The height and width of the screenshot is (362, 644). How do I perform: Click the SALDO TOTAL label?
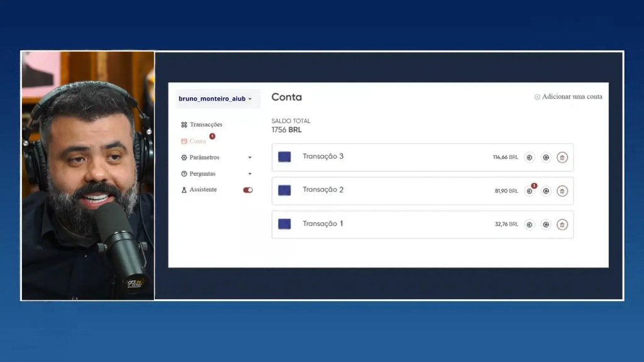click(291, 121)
